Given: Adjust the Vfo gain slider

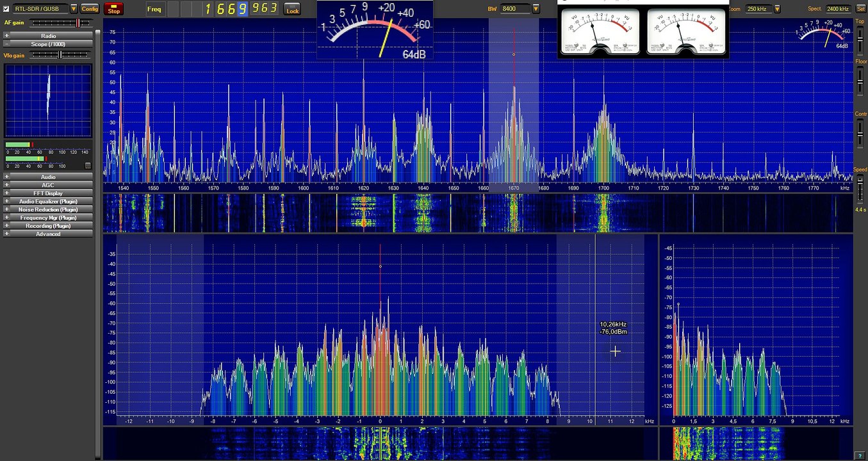Looking at the screenshot, I should [61, 55].
